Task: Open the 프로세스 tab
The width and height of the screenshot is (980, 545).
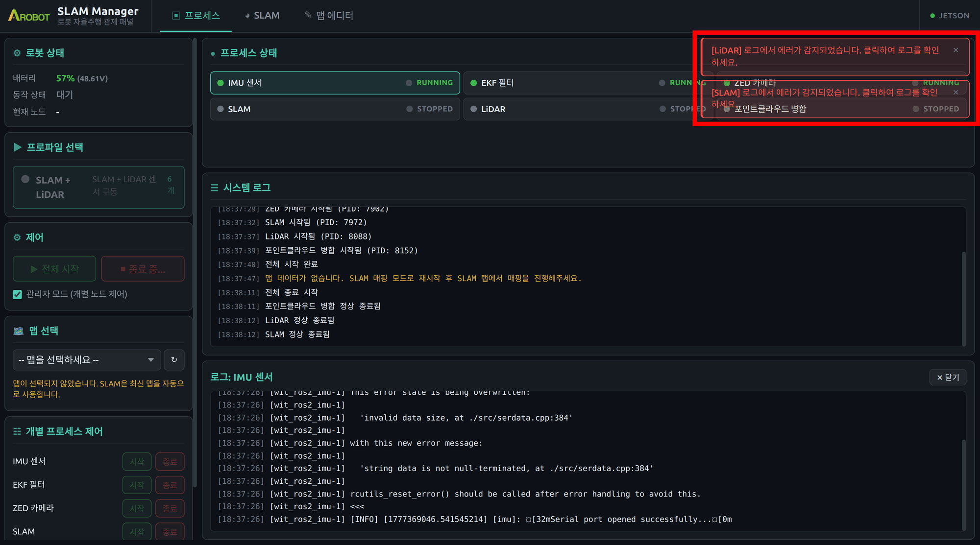Action: click(x=196, y=16)
